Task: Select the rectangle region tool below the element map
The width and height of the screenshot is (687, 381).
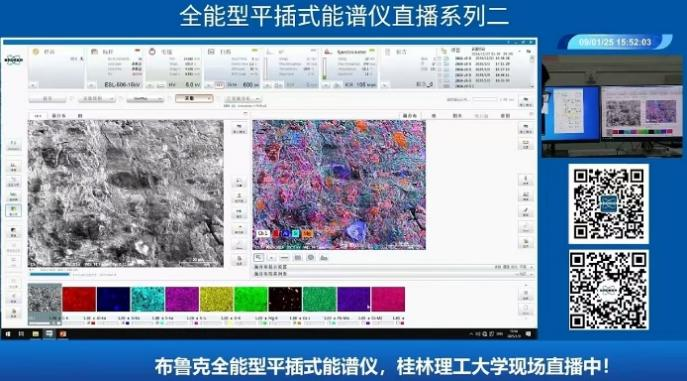Action: [x=297, y=258]
